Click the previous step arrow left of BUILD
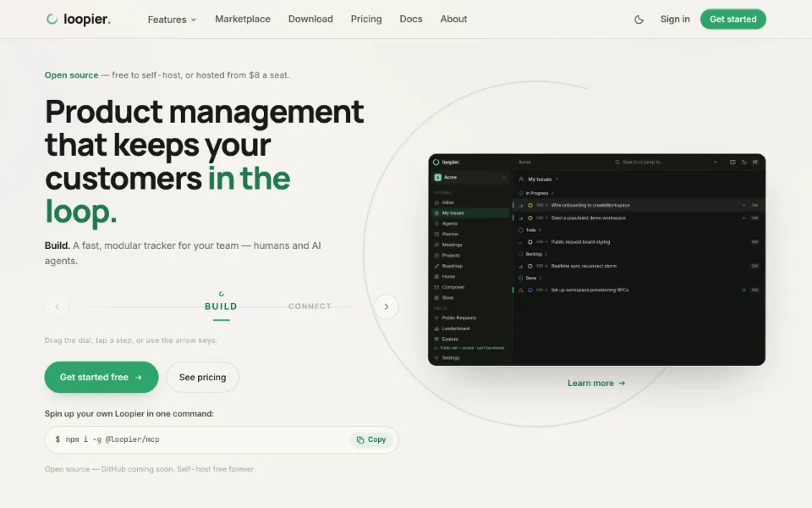This screenshot has height=508, width=812. (x=57, y=306)
